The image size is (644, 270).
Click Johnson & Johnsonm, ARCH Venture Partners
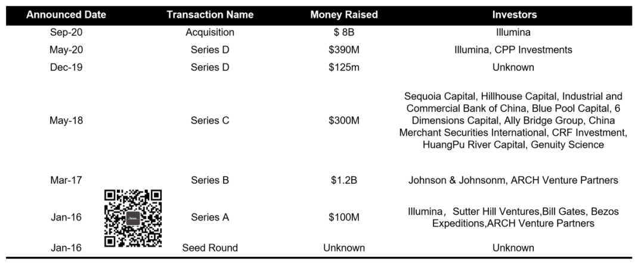pos(513,180)
